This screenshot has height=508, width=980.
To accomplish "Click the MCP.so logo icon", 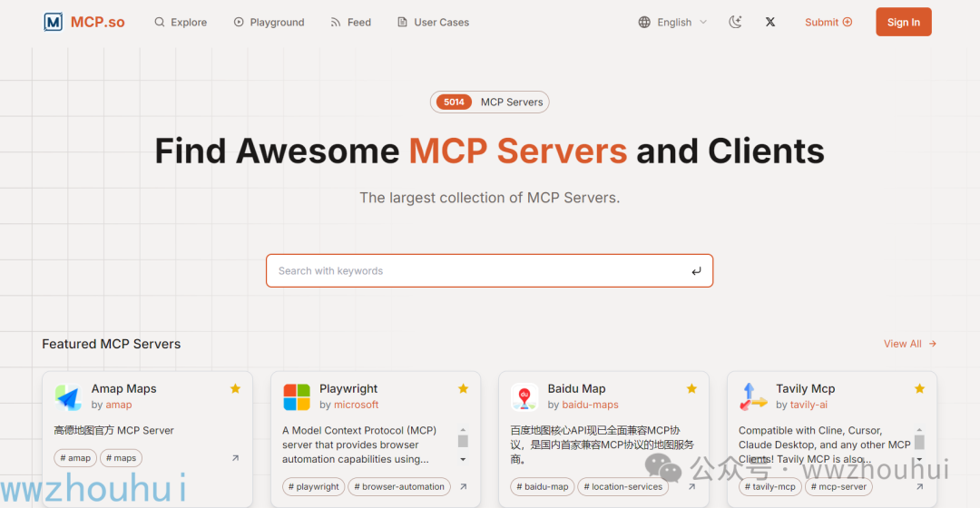I will (54, 22).
